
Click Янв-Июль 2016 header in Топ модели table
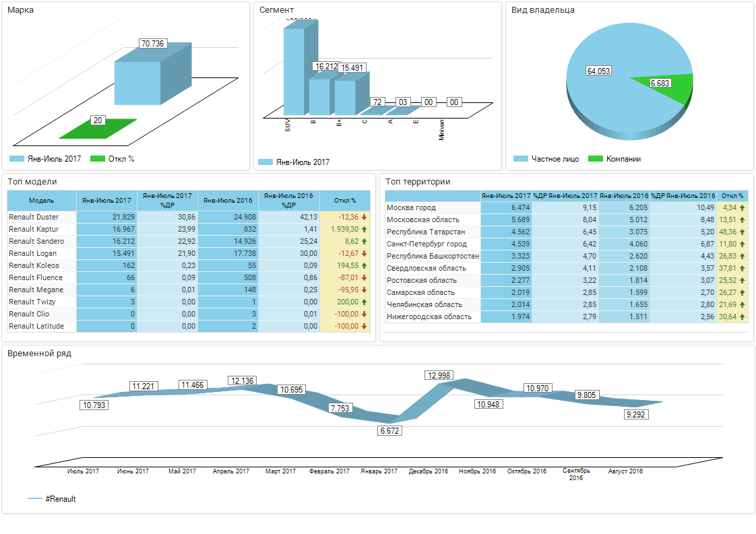pyautogui.click(x=228, y=201)
